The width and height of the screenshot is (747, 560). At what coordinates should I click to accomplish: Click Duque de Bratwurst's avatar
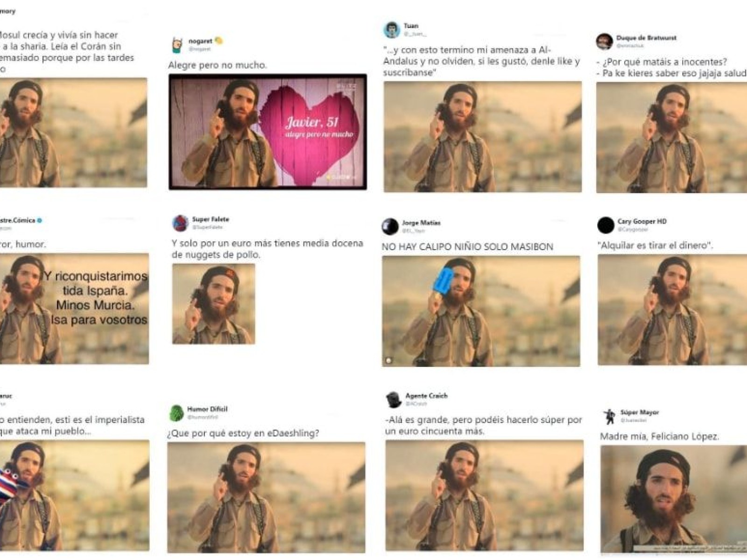pyautogui.click(x=604, y=42)
